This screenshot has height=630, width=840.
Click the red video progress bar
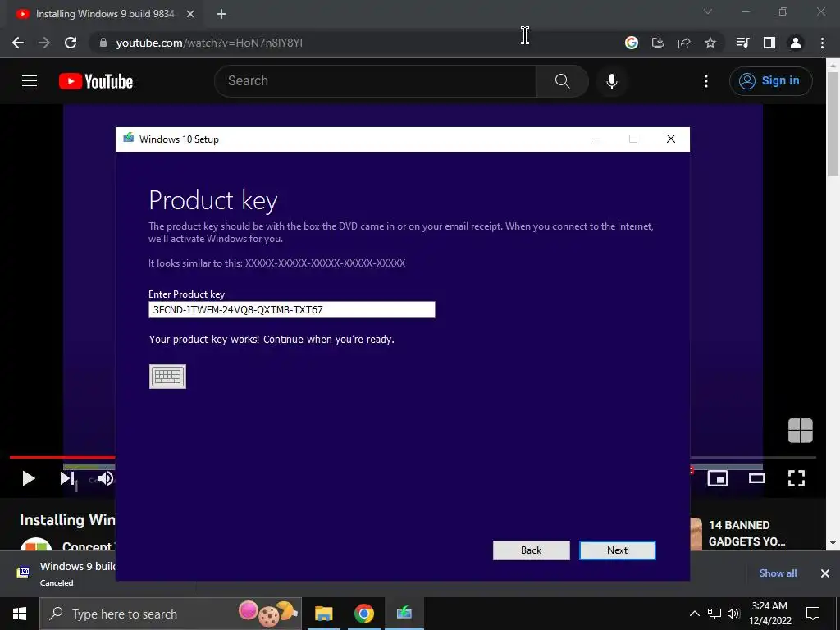point(62,457)
